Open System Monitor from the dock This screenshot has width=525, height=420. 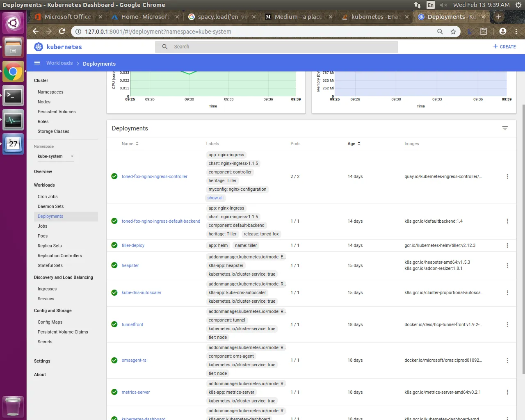click(x=13, y=121)
